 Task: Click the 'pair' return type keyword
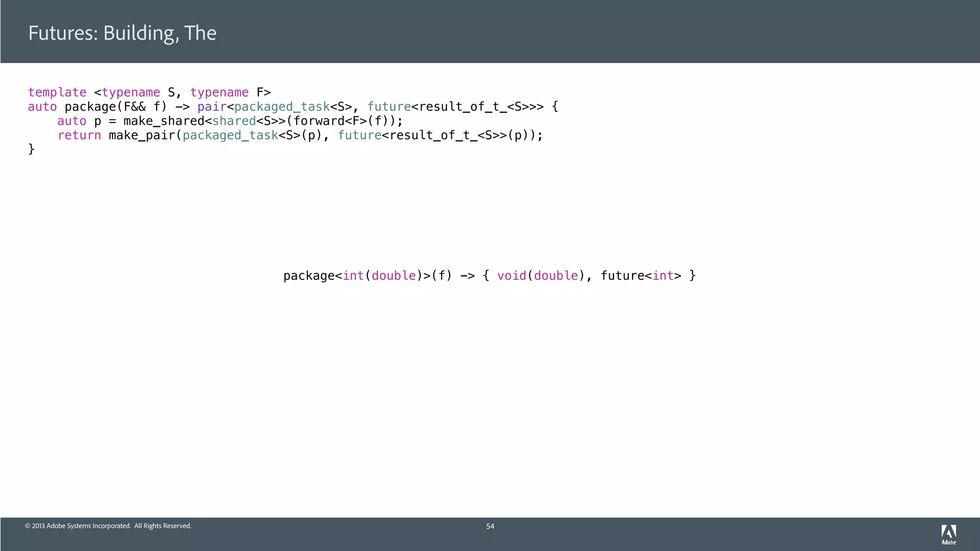pos(212,107)
